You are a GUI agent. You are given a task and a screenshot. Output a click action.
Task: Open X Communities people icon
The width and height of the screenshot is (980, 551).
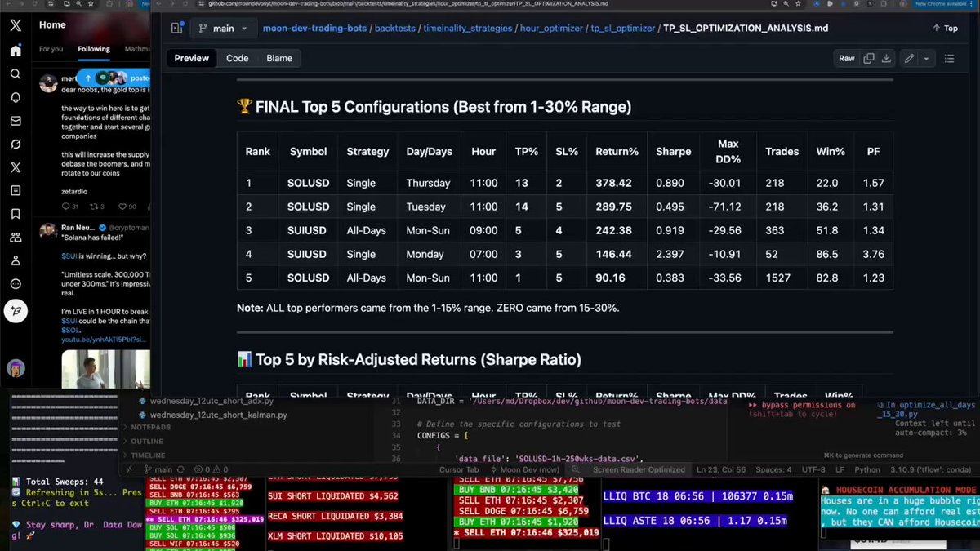coord(16,238)
